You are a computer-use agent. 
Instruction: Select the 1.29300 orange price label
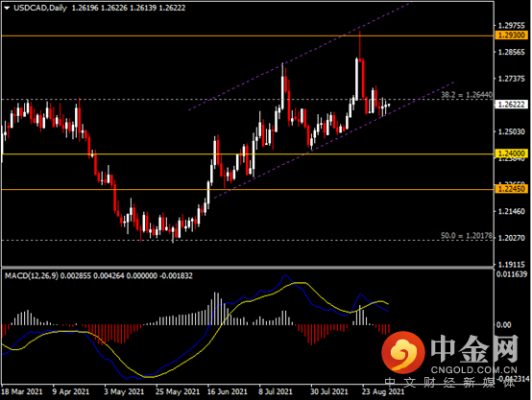point(512,35)
